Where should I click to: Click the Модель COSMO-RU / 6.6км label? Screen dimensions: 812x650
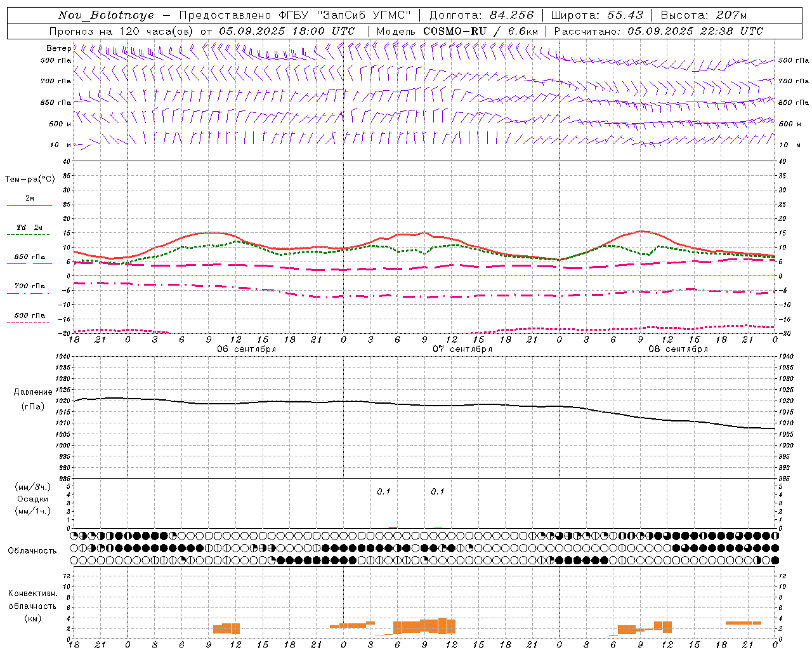[457, 31]
